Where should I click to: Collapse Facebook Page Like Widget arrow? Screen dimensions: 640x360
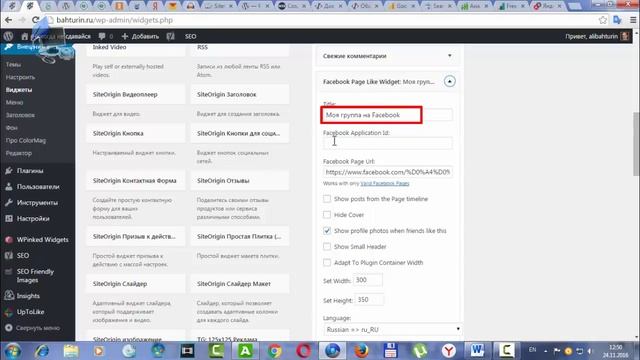point(449,82)
